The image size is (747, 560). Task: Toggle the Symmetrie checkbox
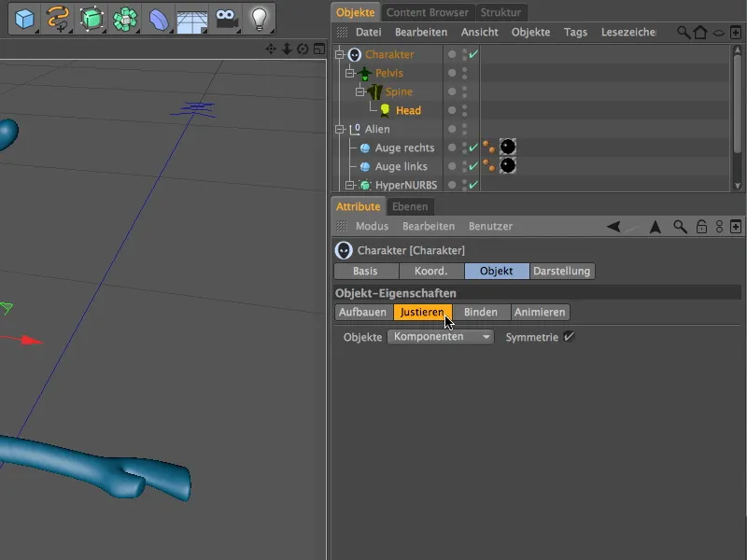coord(569,337)
